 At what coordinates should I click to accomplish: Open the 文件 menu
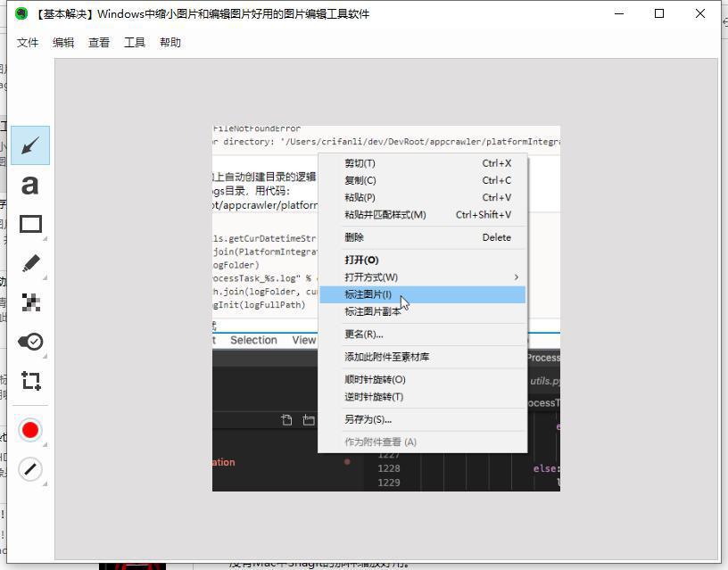coord(28,43)
